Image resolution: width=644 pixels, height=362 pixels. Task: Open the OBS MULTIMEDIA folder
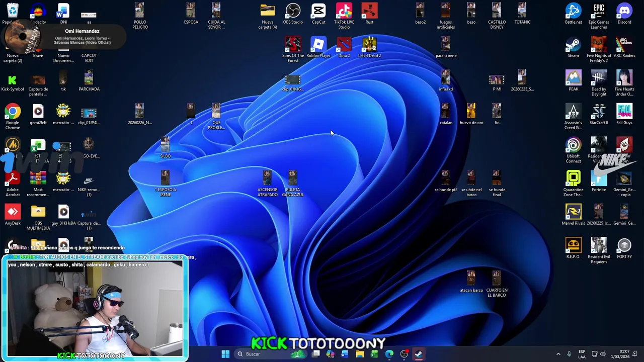[x=38, y=217]
